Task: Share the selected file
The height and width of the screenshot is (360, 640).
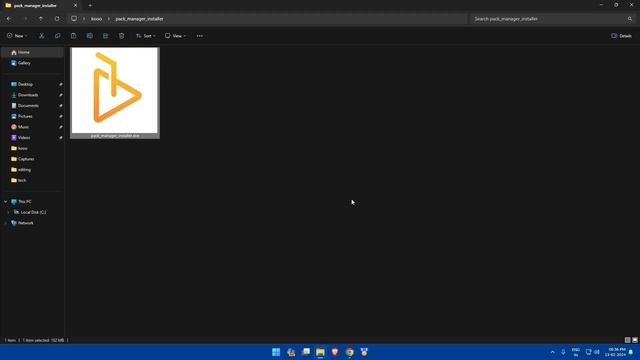Action: pos(105,36)
